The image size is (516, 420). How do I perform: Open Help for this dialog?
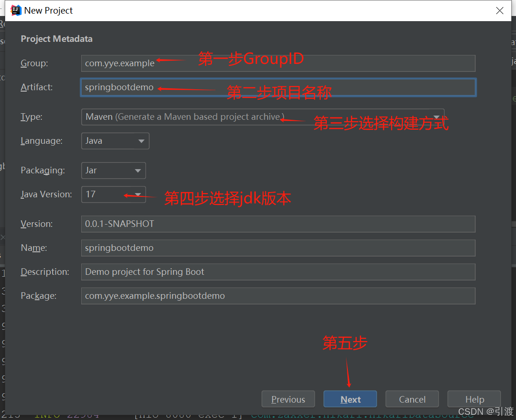tap(474, 399)
